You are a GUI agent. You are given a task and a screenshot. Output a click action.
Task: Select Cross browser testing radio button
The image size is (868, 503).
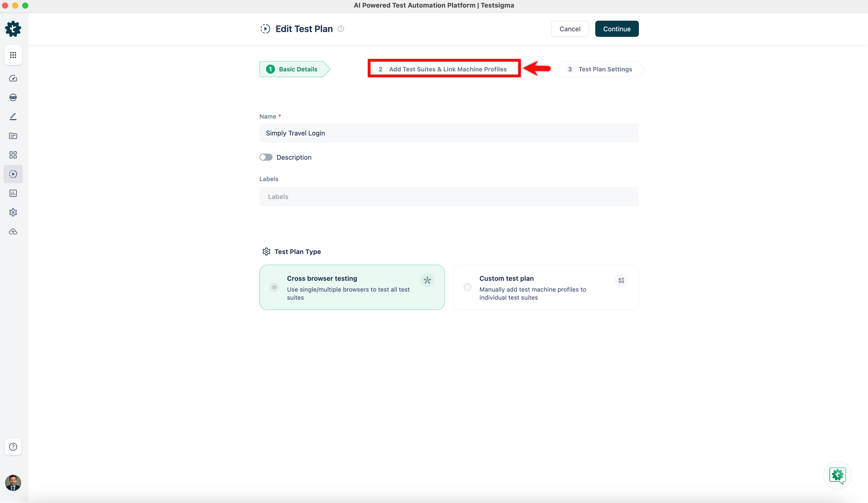(x=274, y=287)
